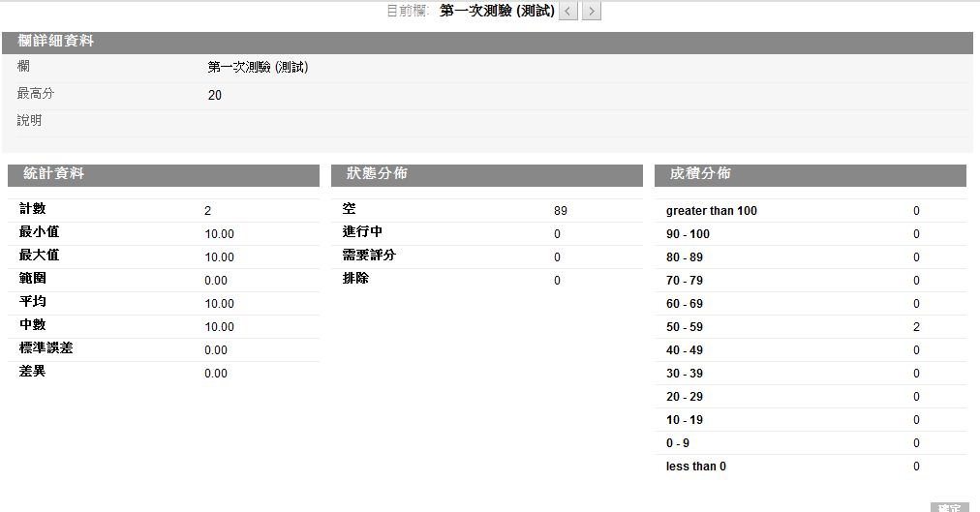
Task: Select the 標準誤差 row label
Action: pyautogui.click(x=46, y=348)
